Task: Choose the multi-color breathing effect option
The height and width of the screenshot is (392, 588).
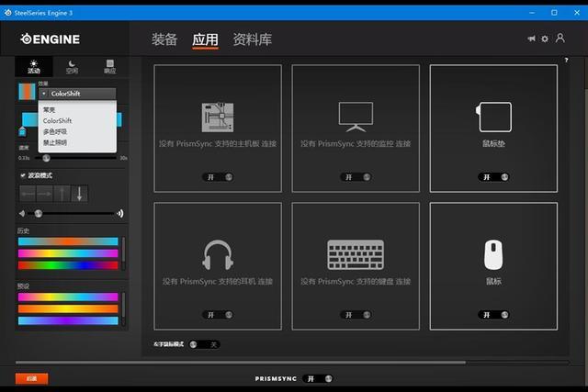Action: click(x=77, y=131)
